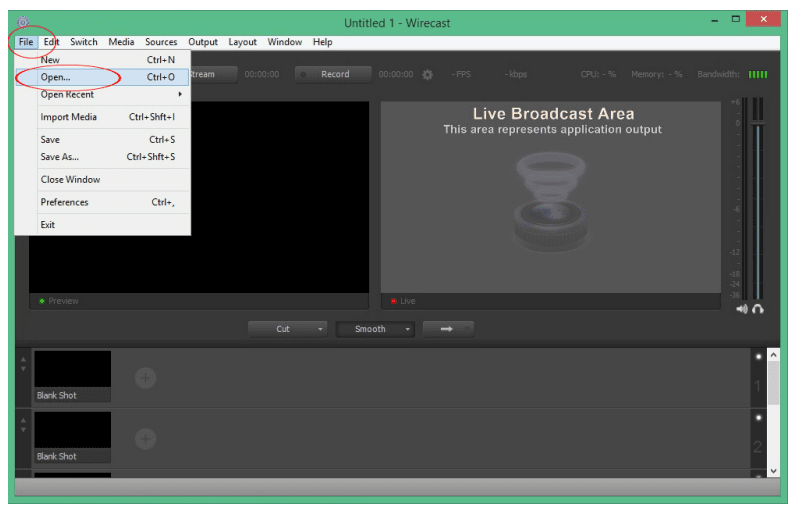Expand the Cut transition dropdown arrow
Image resolution: width=798 pixels, height=516 pixels.
[320, 329]
